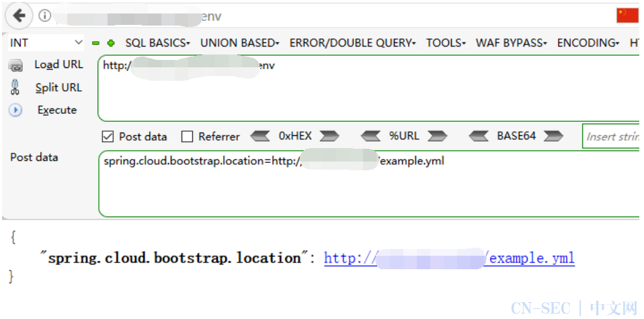
Task: Click inside the Post data text area
Action: 369,184
